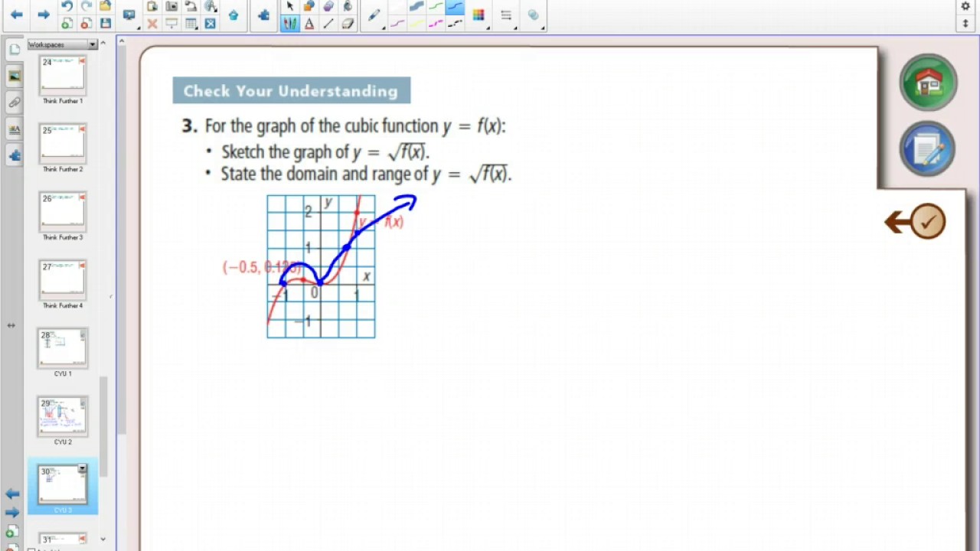Open a file with the folder icon

click(x=105, y=6)
